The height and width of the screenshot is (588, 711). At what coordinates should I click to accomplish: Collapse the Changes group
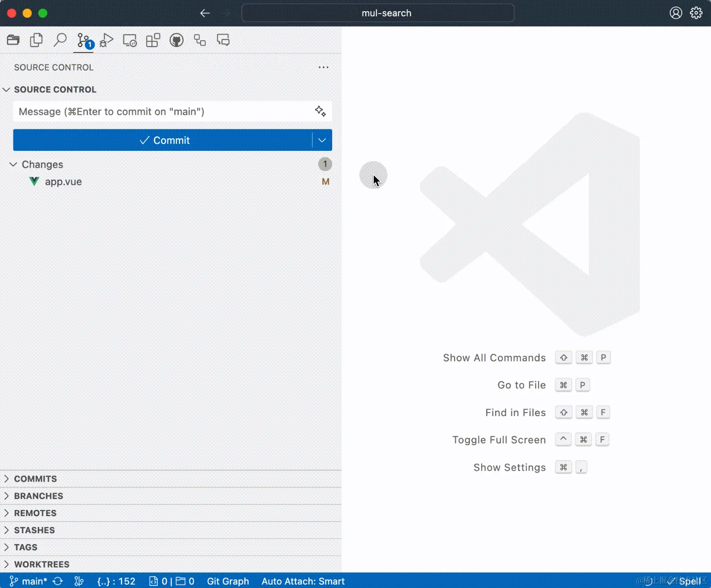click(x=13, y=164)
